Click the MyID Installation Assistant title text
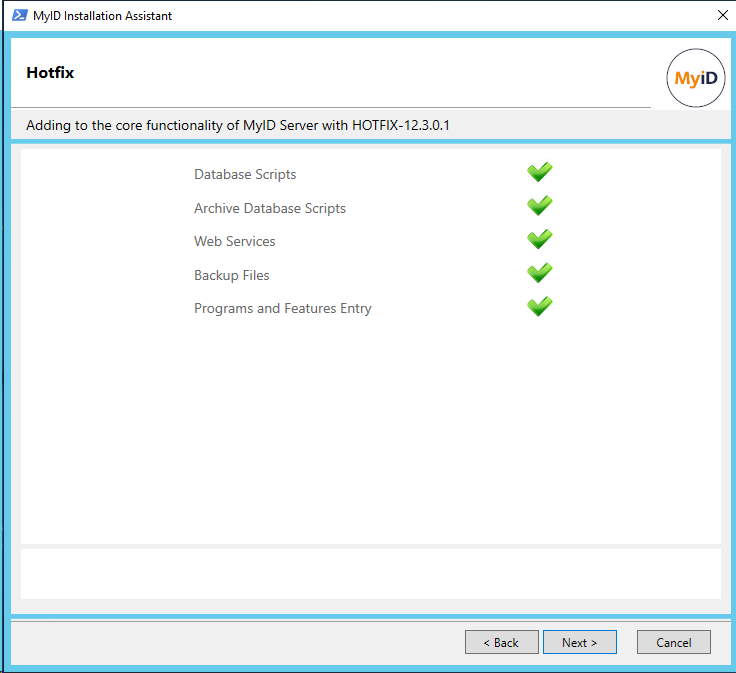 tap(103, 15)
